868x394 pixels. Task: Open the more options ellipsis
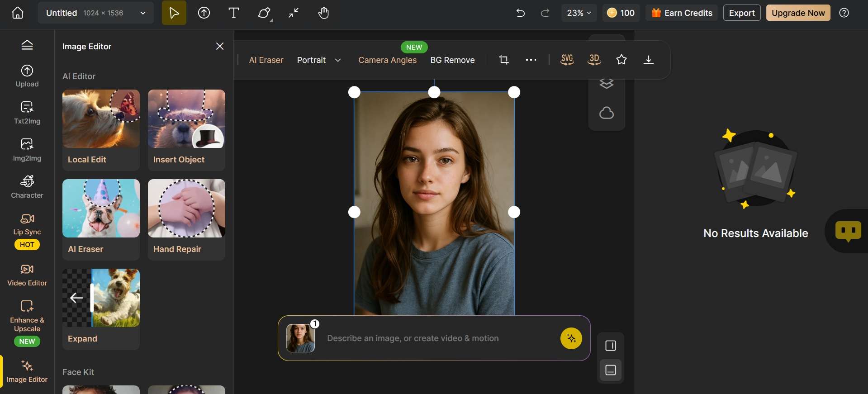coord(531,60)
